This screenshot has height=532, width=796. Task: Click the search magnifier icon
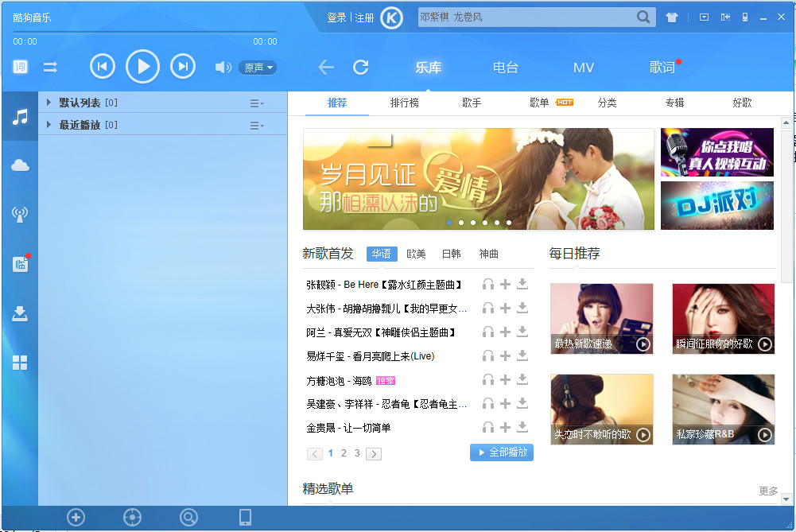tap(643, 17)
